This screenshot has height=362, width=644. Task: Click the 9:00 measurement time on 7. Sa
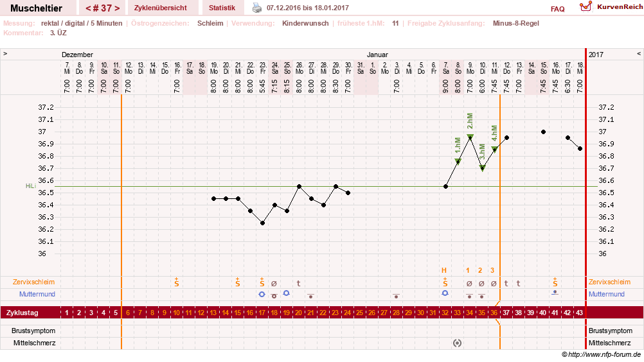[x=445, y=86]
